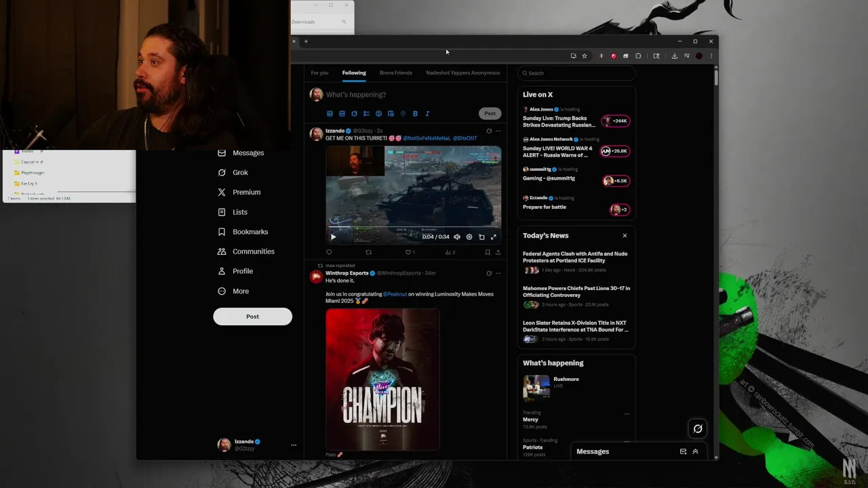
Task: Open Communities in left sidebar
Action: pyautogui.click(x=245, y=251)
